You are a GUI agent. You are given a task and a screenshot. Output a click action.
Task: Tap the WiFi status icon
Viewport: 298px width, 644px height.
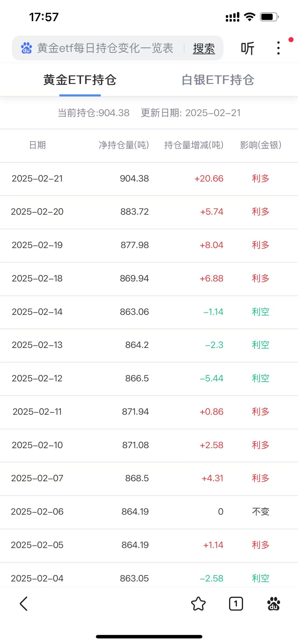tap(250, 17)
